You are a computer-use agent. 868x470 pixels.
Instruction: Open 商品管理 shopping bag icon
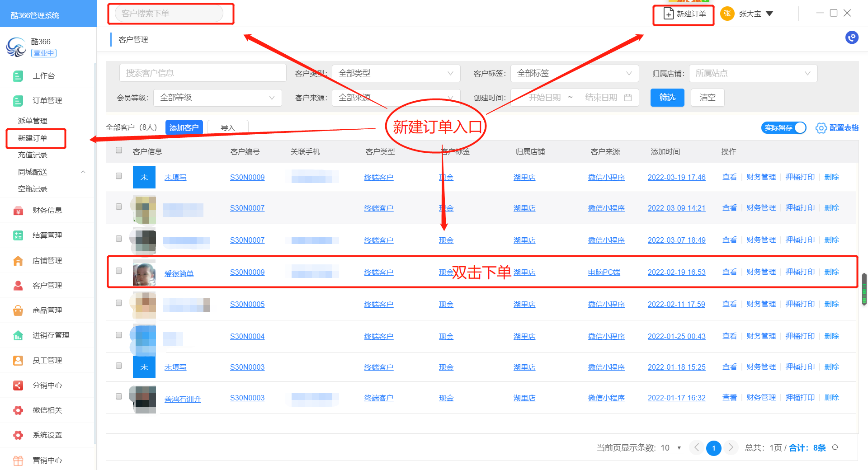click(18, 310)
